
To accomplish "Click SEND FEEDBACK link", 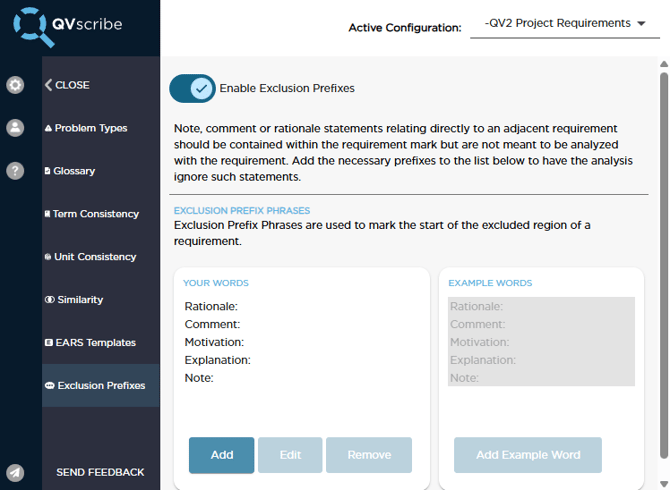I will click(100, 472).
